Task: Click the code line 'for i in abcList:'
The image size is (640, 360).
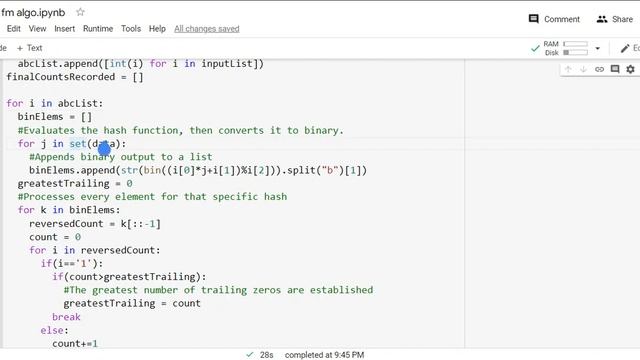Action: [55, 103]
